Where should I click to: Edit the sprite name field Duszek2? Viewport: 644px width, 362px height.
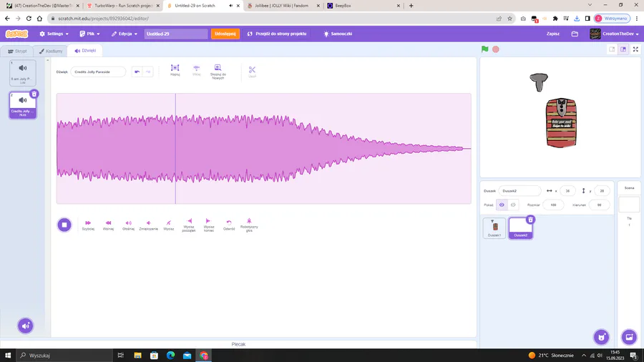click(x=520, y=191)
